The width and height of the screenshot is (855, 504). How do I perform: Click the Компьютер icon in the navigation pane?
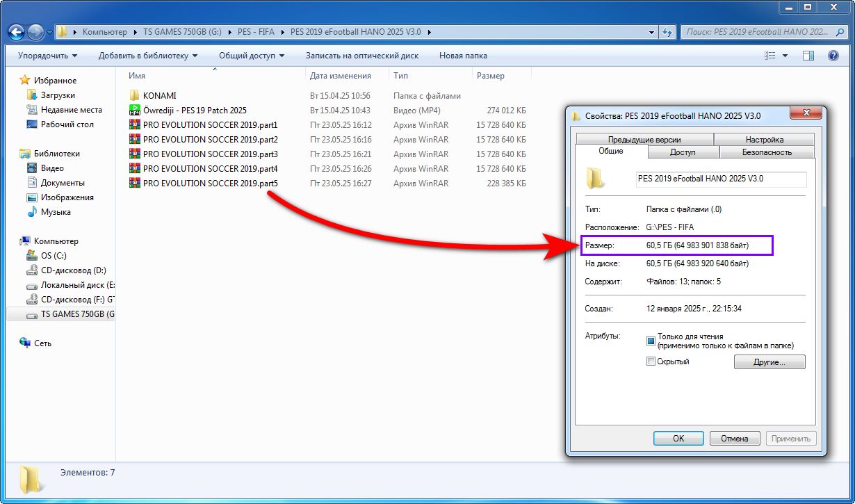[x=25, y=241]
